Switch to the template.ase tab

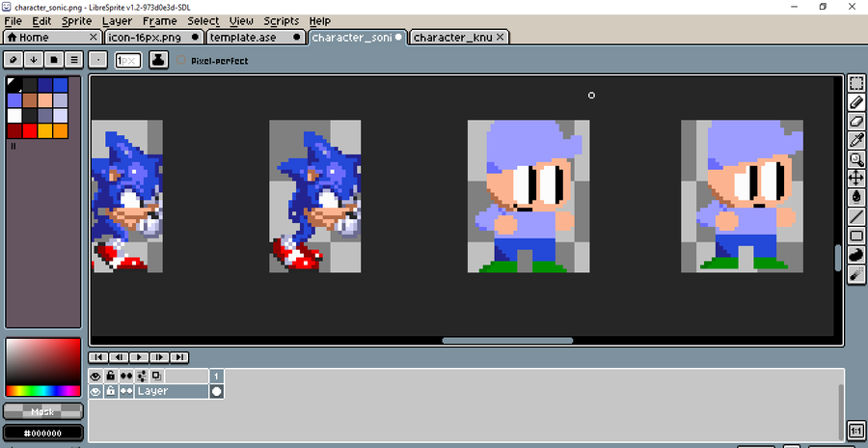pos(257,37)
